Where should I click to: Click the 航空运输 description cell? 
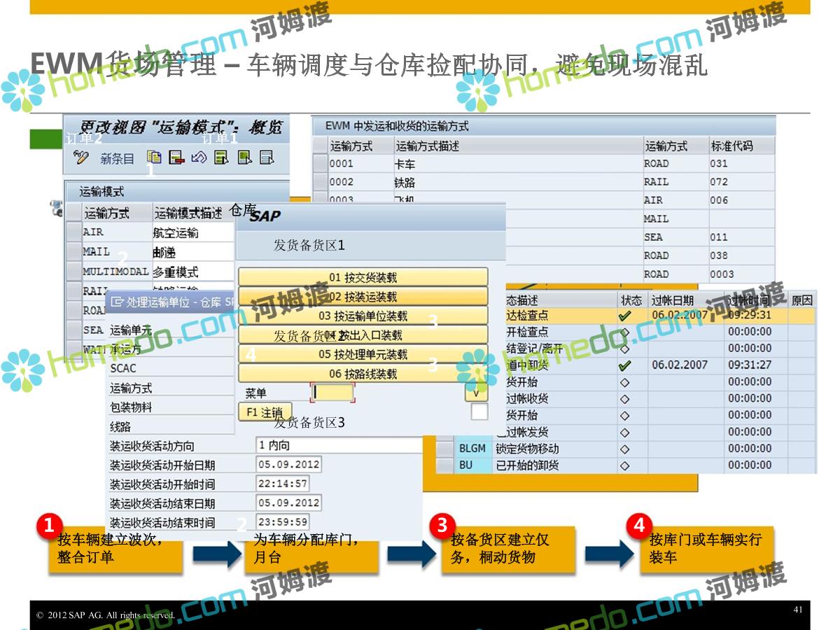point(193,233)
